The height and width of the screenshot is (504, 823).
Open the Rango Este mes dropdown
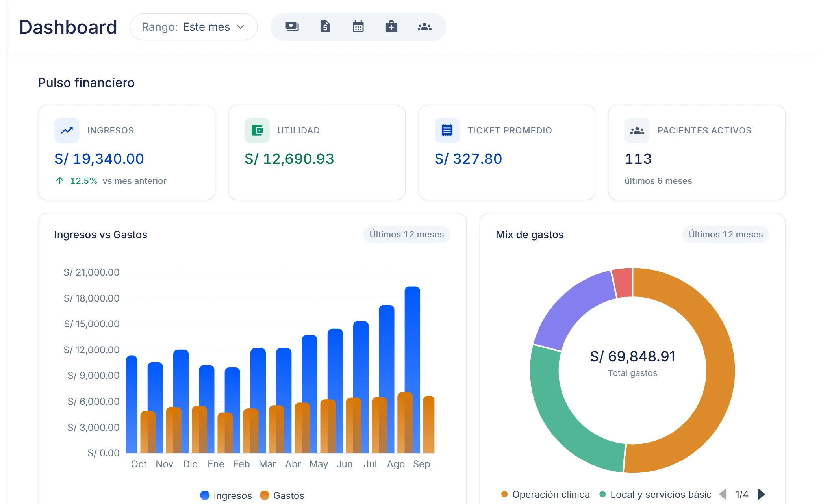coord(194,27)
